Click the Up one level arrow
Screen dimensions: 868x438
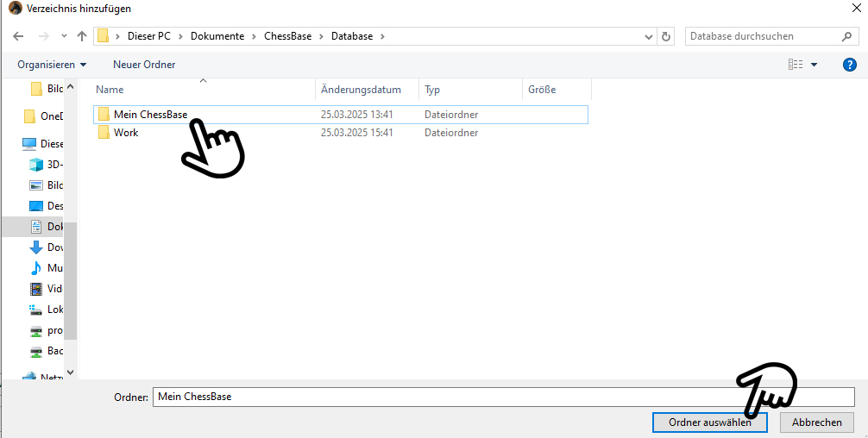click(82, 36)
